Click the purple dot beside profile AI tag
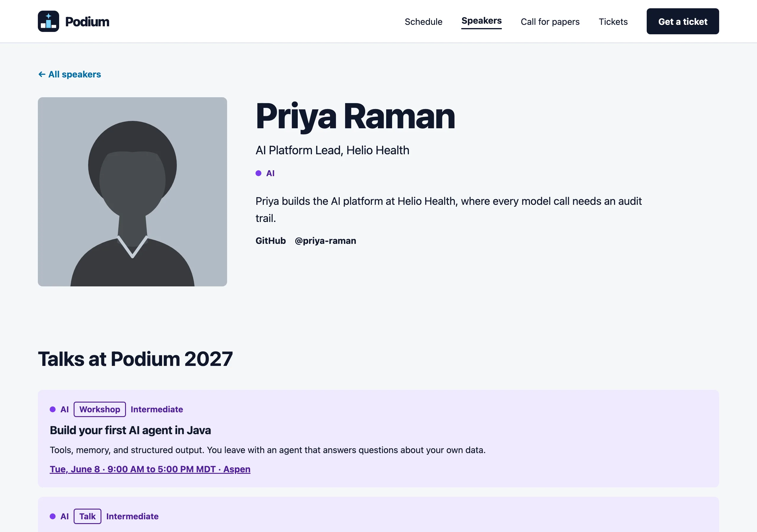This screenshot has height=532, width=757. tap(258, 173)
